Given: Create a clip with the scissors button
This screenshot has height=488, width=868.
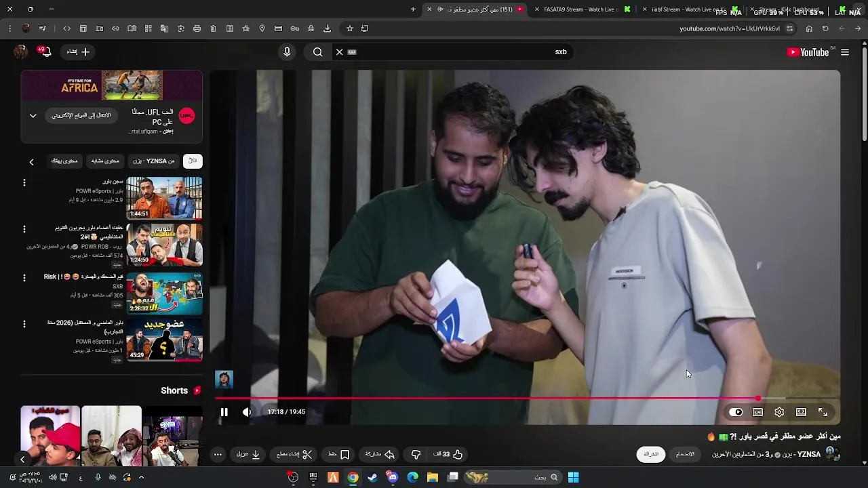Looking at the screenshot, I should 294,454.
